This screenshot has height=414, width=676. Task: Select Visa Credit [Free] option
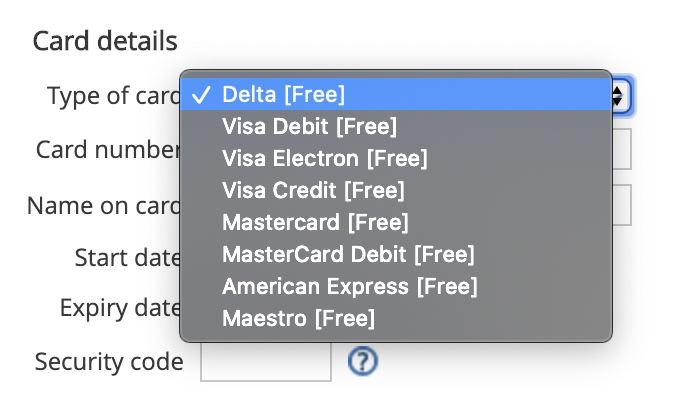pyautogui.click(x=396, y=190)
